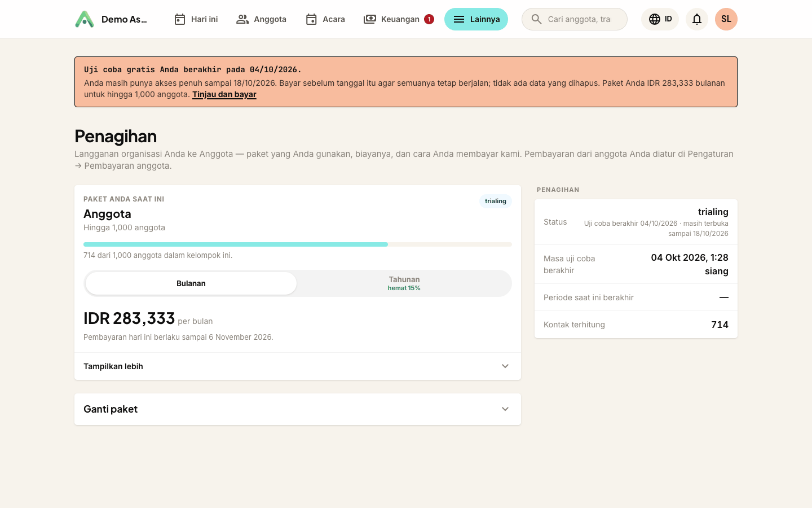812x508 pixels.
Task: Click the Keuangan money icon
Action: pos(370,19)
